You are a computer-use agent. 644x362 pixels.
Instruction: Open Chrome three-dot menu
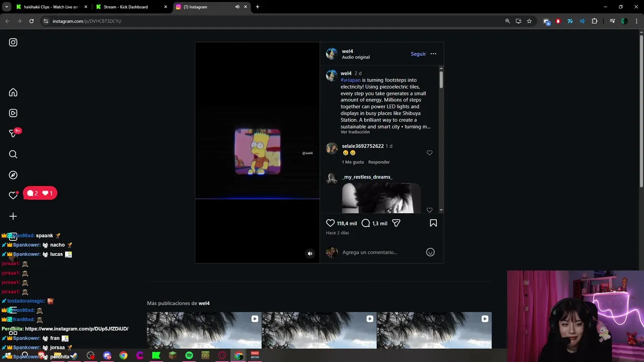click(636, 21)
